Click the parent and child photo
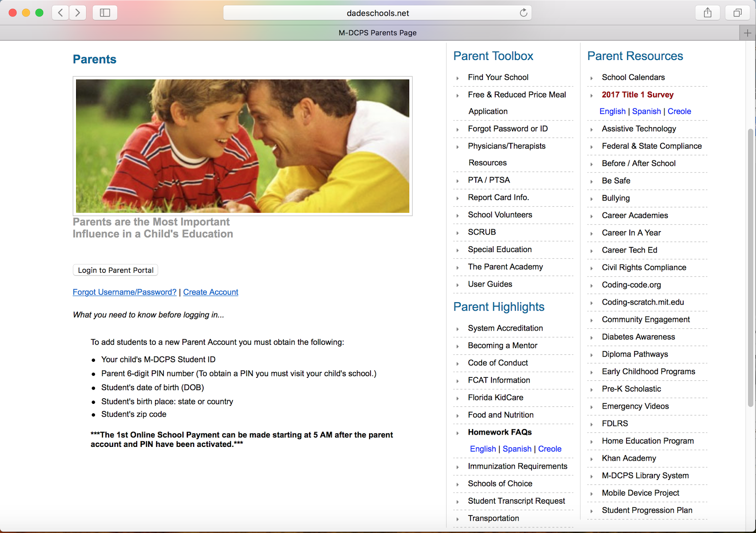Viewport: 756px width, 533px height. (x=242, y=146)
